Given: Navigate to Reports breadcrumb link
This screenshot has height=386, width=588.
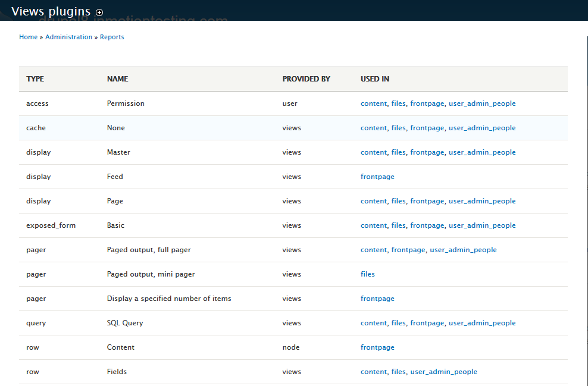Looking at the screenshot, I should point(112,37).
